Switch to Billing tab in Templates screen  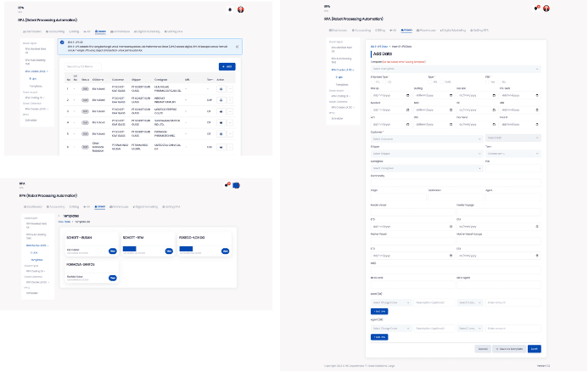(74, 207)
